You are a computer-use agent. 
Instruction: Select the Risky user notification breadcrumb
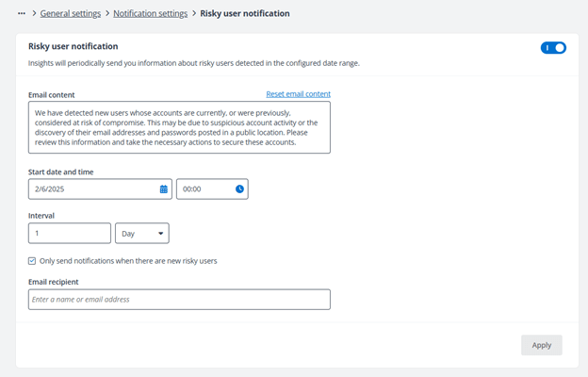[245, 14]
